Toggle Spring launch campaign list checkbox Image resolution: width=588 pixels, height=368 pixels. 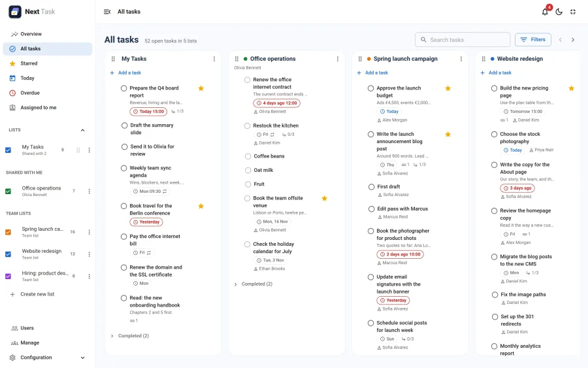tap(8, 232)
